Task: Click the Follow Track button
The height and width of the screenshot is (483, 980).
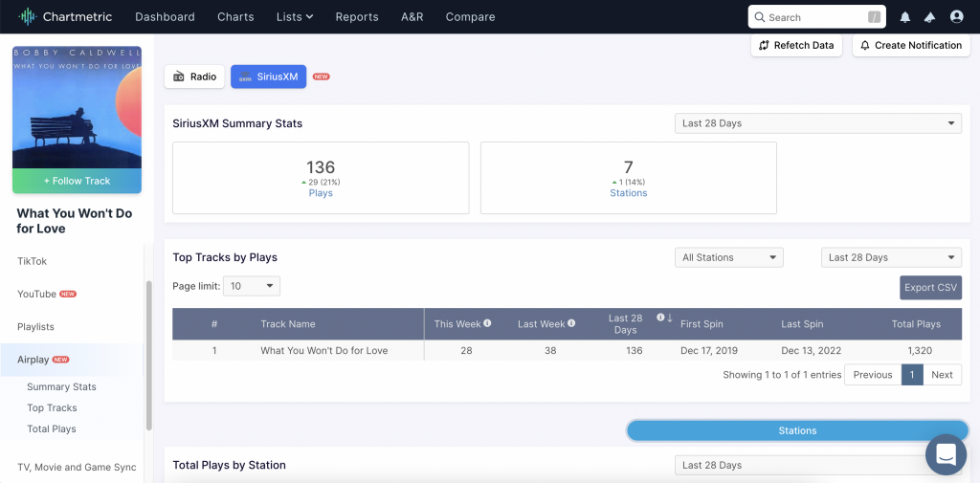Action: (x=77, y=181)
